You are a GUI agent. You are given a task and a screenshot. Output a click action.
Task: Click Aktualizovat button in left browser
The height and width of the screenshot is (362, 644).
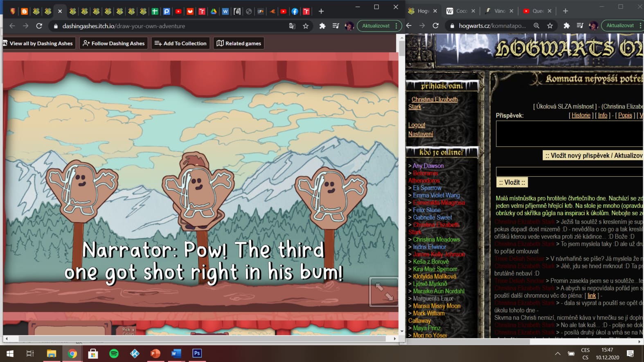376,26
